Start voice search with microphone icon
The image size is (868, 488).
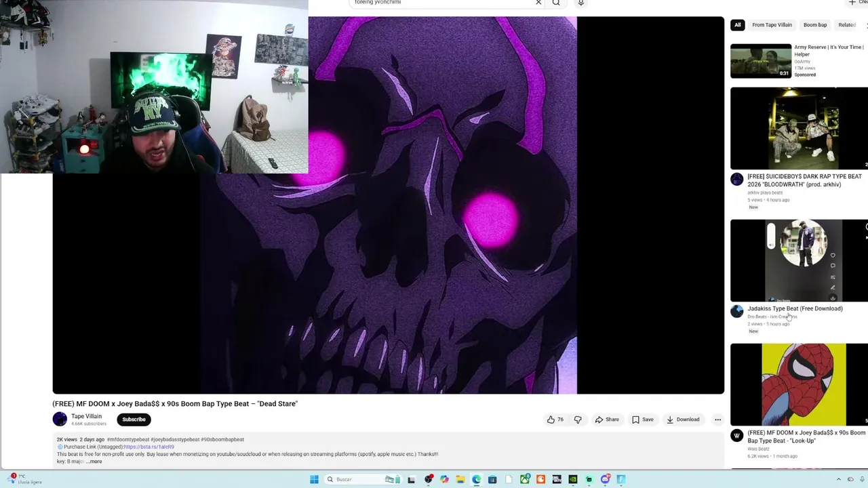(580, 3)
